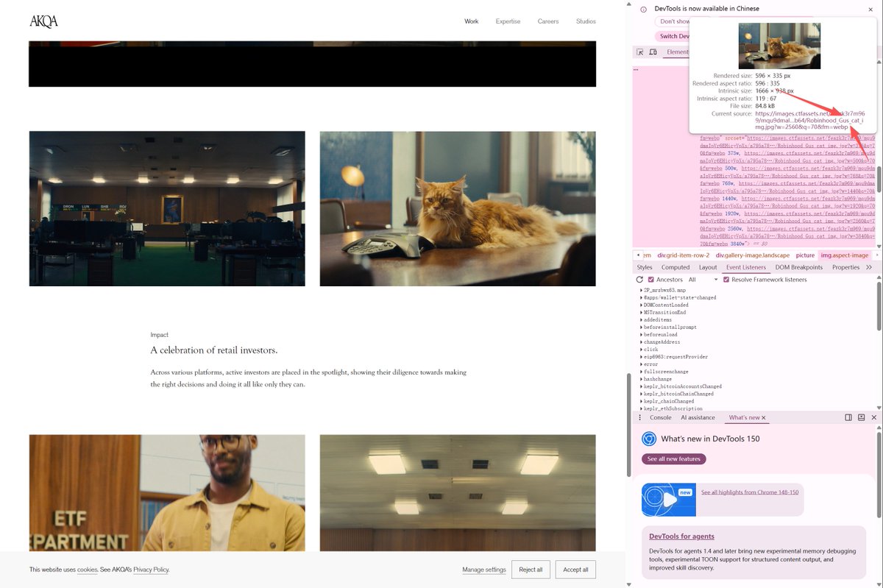Viewport: 883px width, 588px height.
Task: Expand the beforeunload listener
Action: (660, 335)
